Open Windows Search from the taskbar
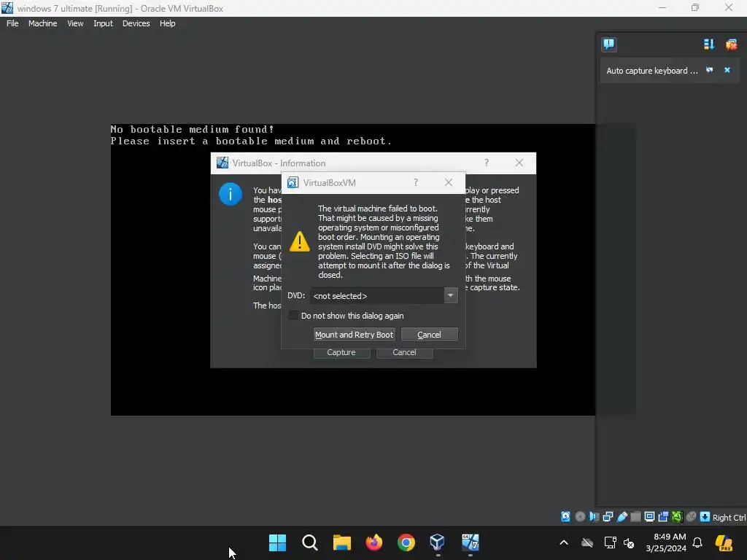This screenshot has width=747, height=560. [309, 542]
